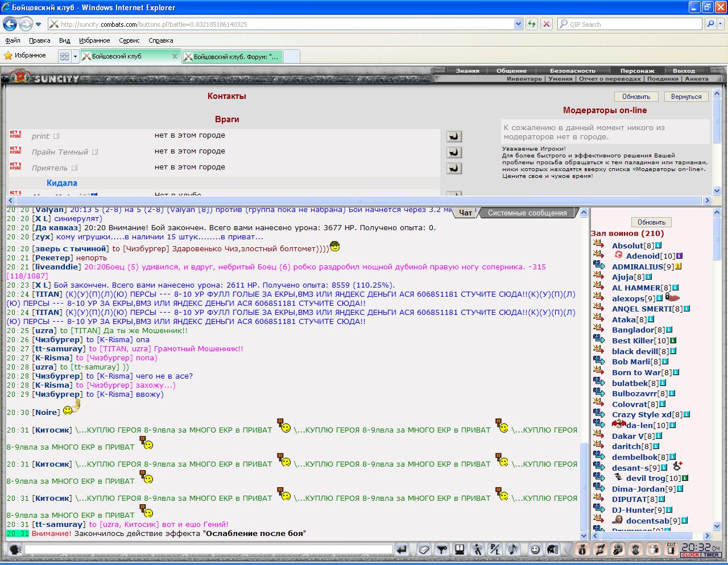Click the TIMER label under the time

(x=711, y=555)
